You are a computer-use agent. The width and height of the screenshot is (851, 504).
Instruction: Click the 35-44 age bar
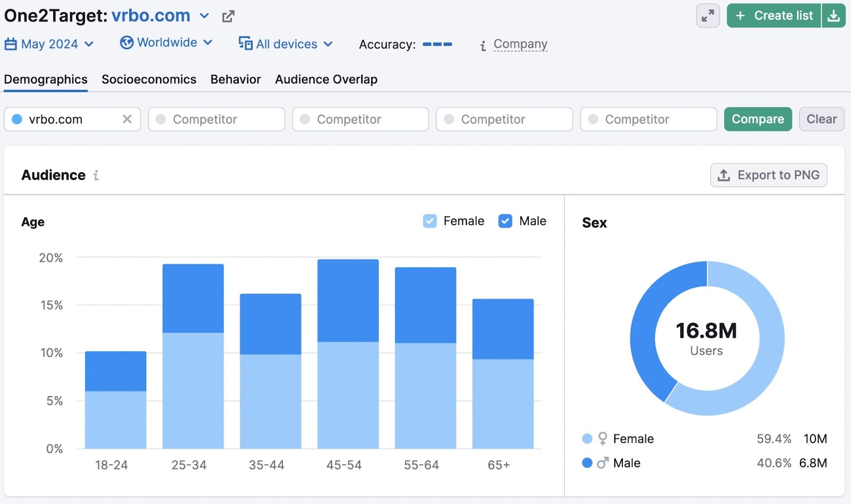(x=271, y=371)
